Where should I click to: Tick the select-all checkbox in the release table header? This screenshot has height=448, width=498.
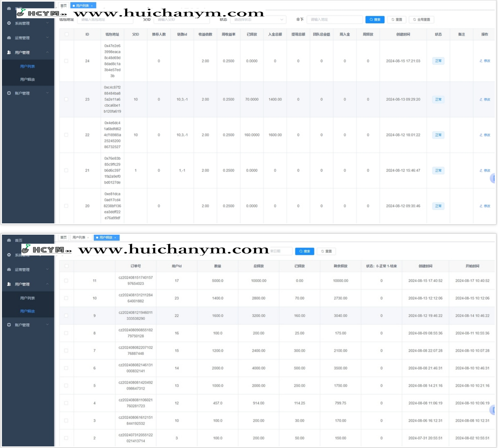[x=67, y=266]
